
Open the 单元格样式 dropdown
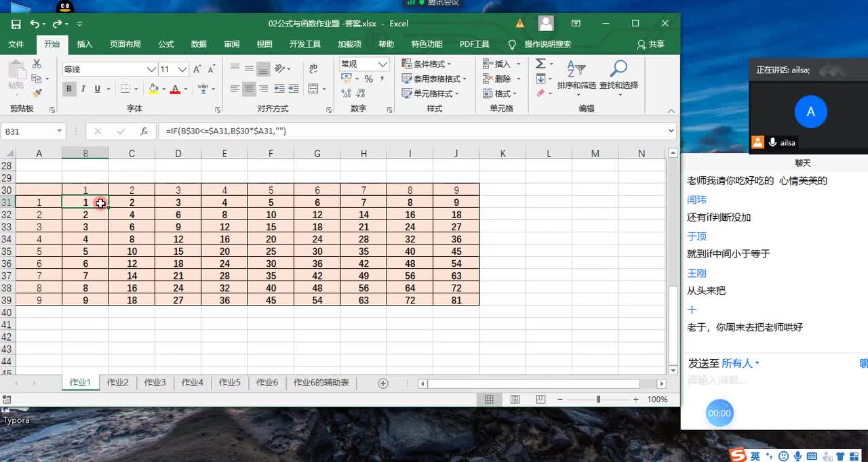[x=431, y=93]
